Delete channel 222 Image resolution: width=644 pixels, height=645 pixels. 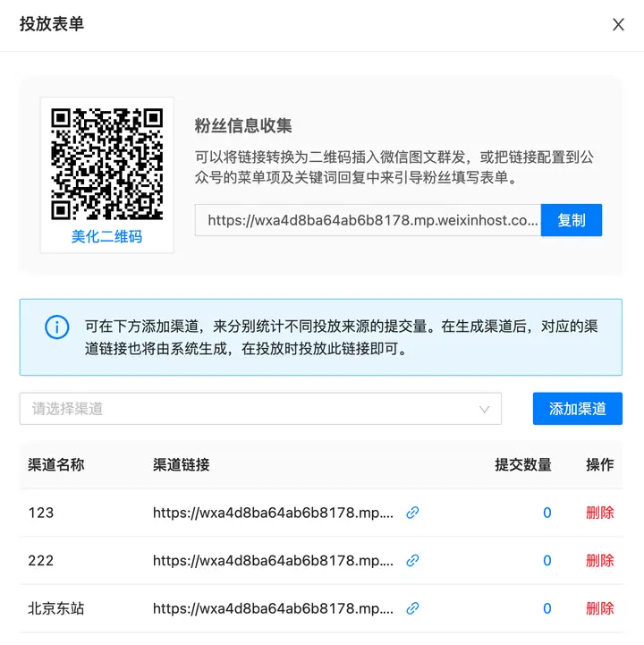[x=599, y=560]
